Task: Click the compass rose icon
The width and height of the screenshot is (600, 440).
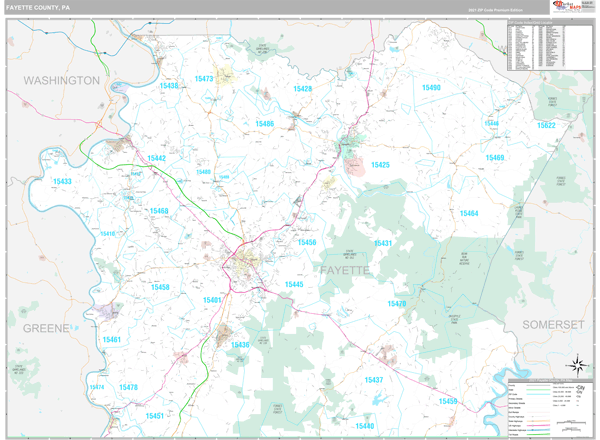Action: 577,364
